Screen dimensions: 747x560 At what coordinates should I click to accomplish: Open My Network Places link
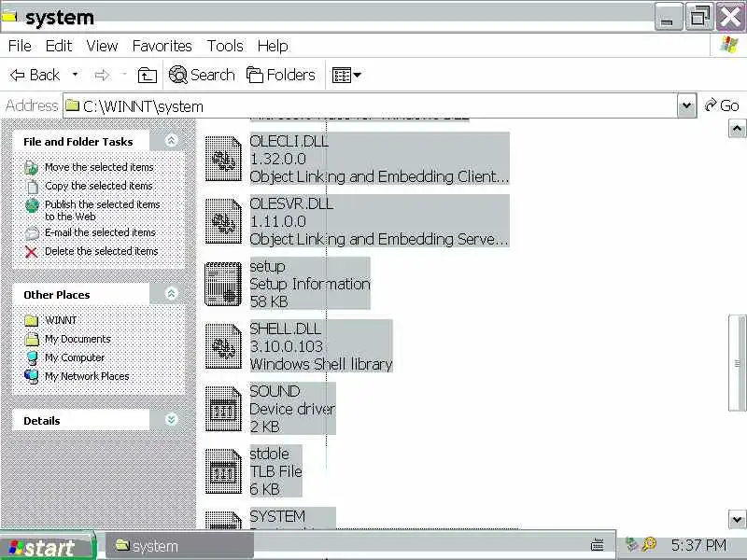tap(87, 376)
